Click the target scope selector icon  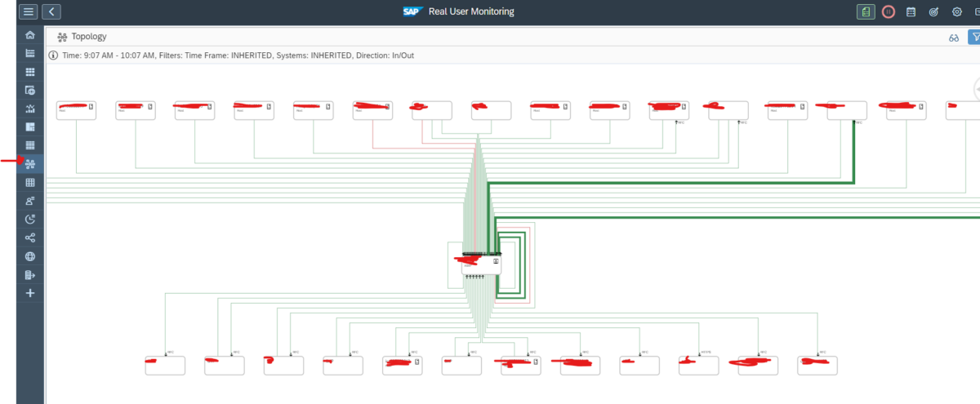934,12
